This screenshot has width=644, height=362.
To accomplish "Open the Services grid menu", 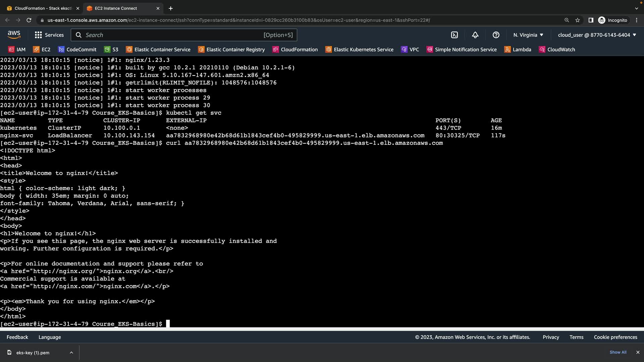I will tap(49, 35).
